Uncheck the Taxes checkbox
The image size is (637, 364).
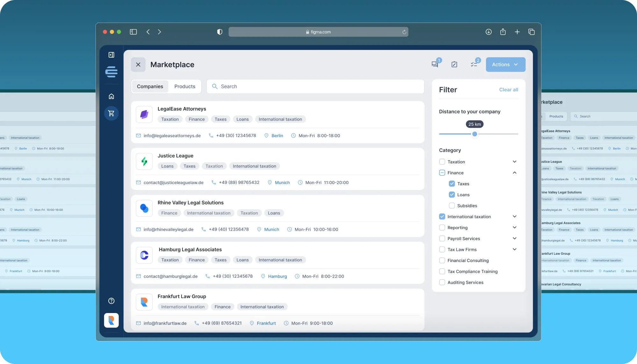[452, 184]
